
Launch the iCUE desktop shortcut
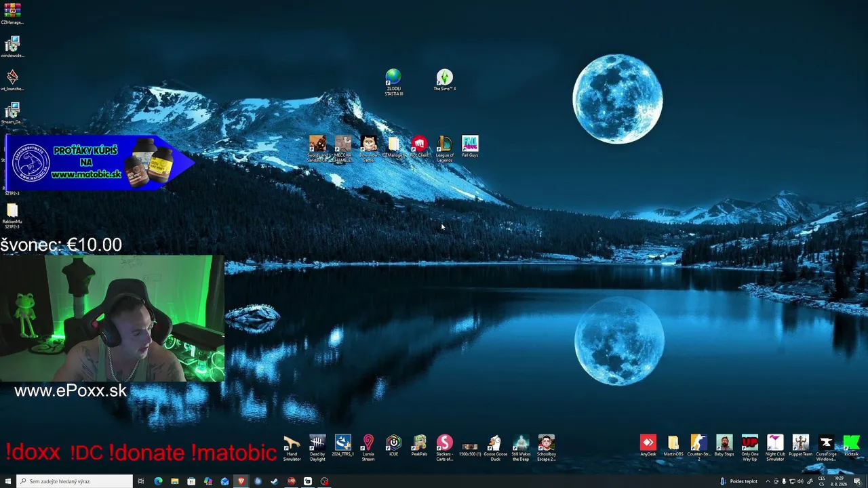(x=394, y=446)
